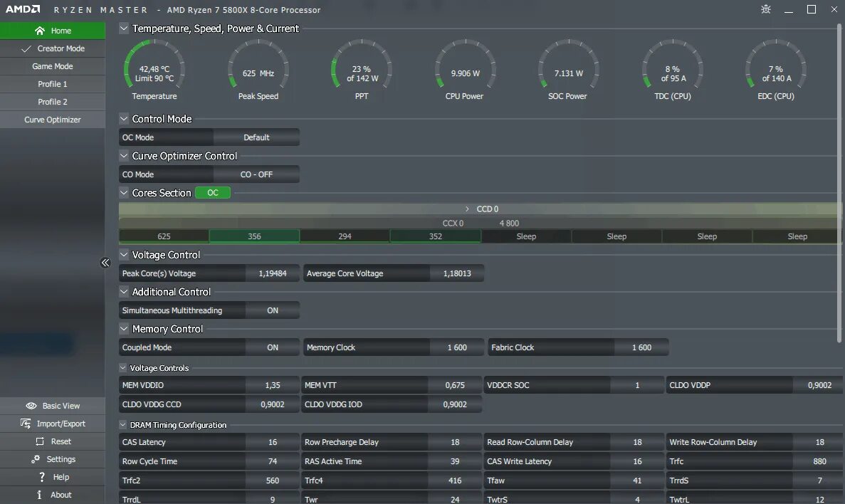Open the Home tab

tap(53, 31)
